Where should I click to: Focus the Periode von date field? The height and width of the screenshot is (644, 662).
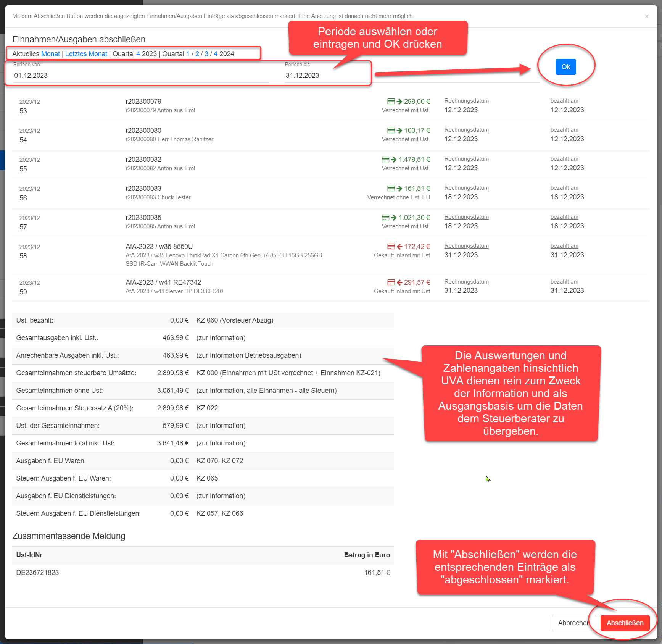tap(140, 76)
